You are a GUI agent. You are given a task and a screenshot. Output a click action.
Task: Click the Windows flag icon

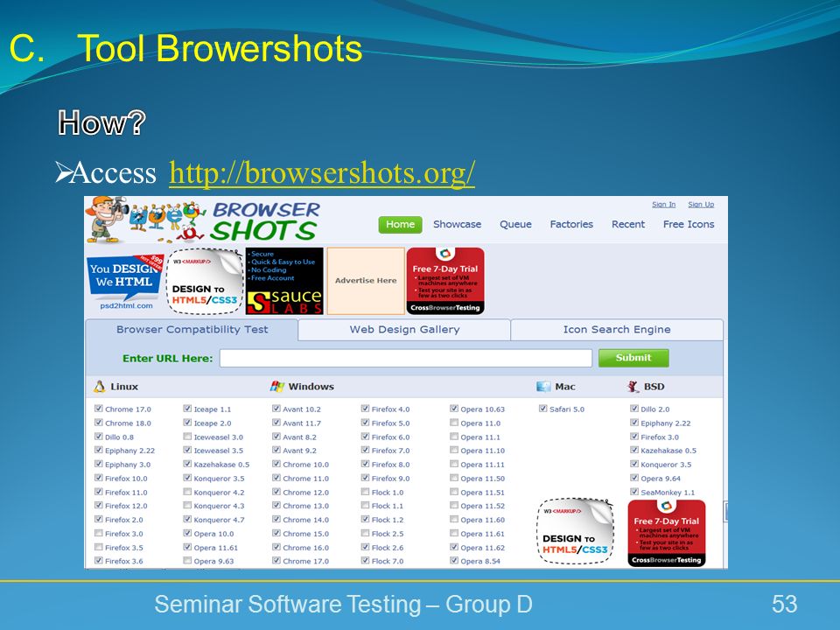pos(277,386)
